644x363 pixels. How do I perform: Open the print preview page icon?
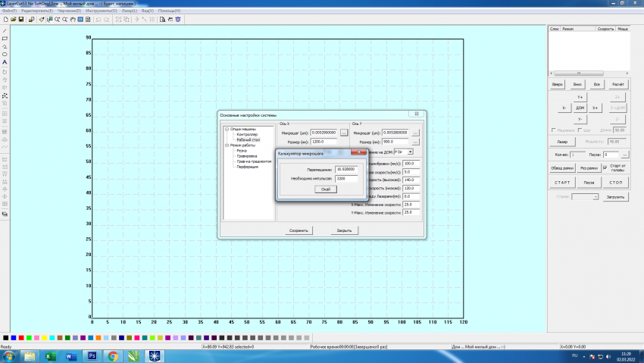click(162, 19)
